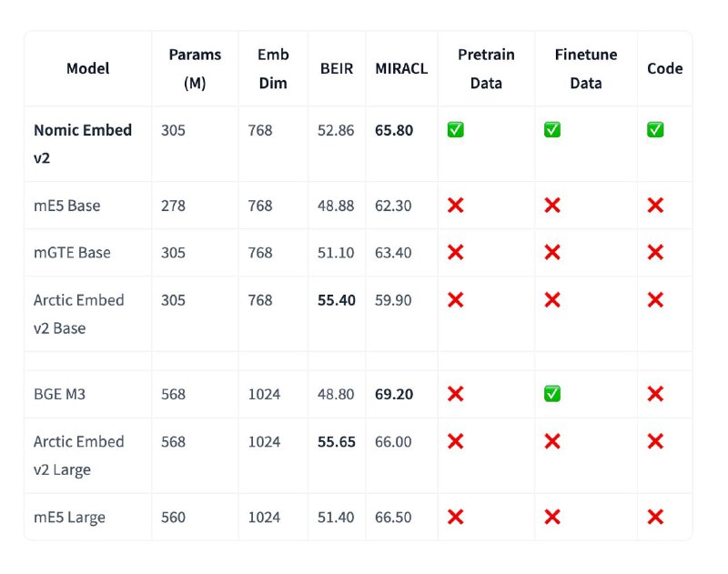Click green checkmark in Nomic Pretrain Data
Viewport: 728px width, 574px height.
456,130
